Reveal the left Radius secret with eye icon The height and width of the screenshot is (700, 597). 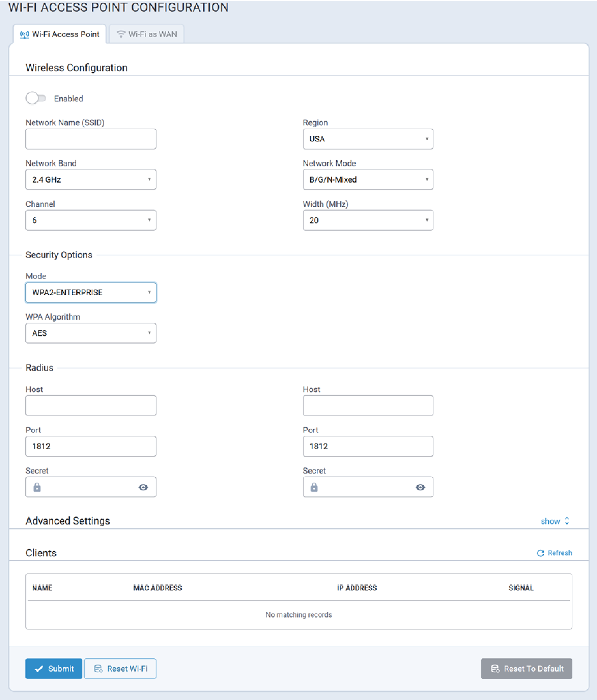tap(143, 487)
